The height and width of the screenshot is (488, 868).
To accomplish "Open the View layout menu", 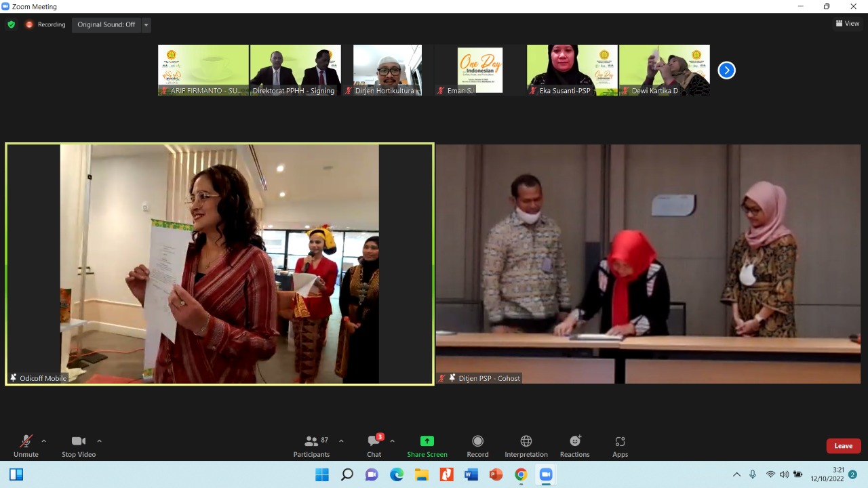I will tap(848, 23).
